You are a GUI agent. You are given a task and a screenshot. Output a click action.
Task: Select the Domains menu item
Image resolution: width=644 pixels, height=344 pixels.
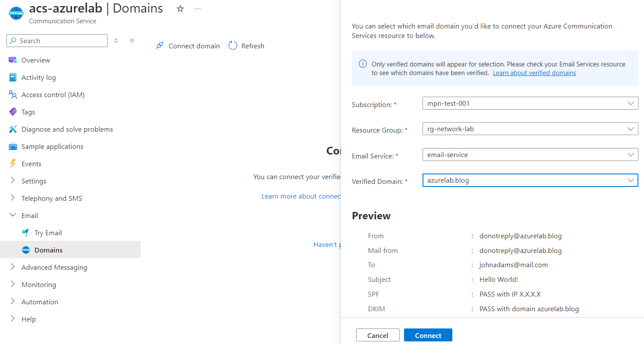click(x=48, y=250)
